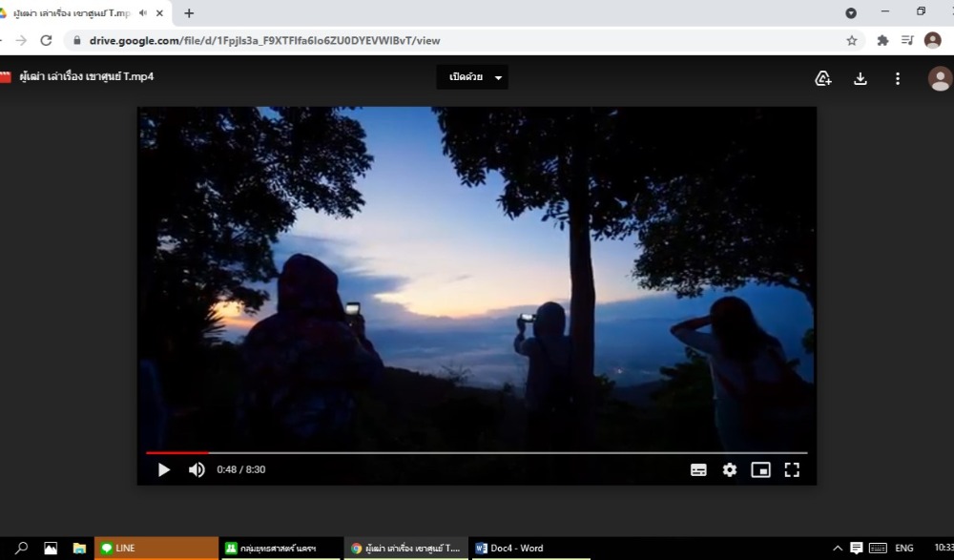Viewport: 954px width, 560px height.
Task: Download the mp4 file
Action: (861, 78)
